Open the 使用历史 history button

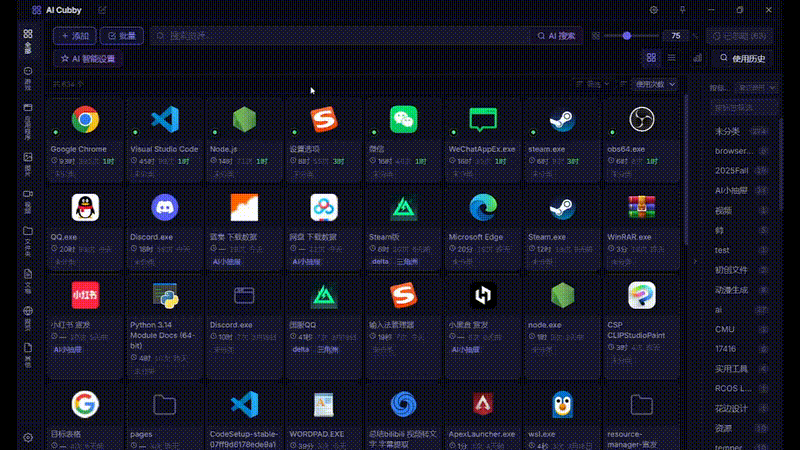click(743, 58)
